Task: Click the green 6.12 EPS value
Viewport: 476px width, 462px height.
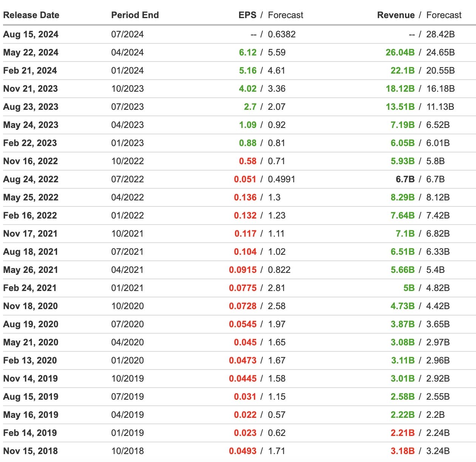Action: pos(247,52)
